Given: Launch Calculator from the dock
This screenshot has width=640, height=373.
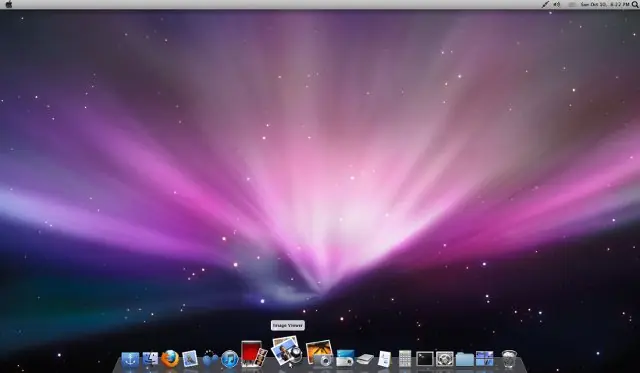Looking at the screenshot, I should pos(405,359).
